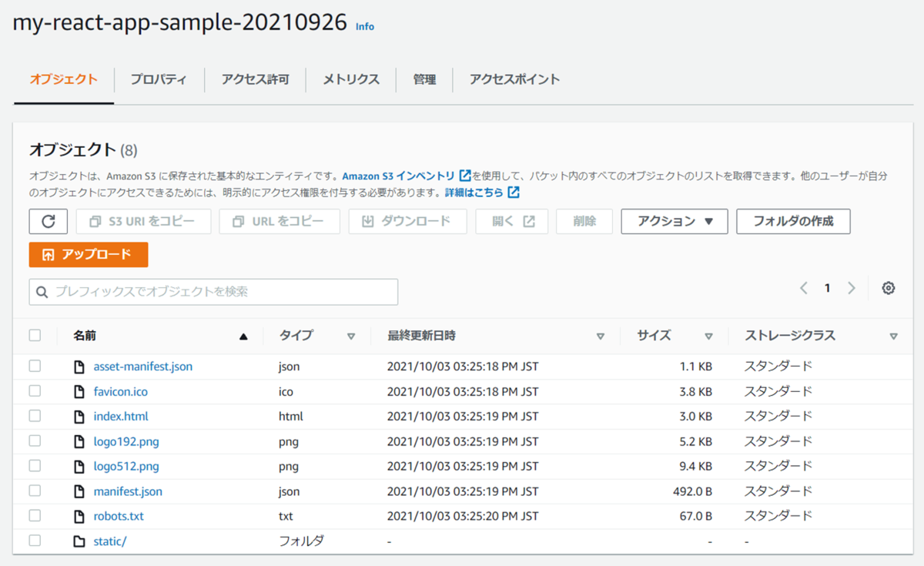924x566 pixels.
Task: Select all objects header checkbox
Action: coord(34,335)
